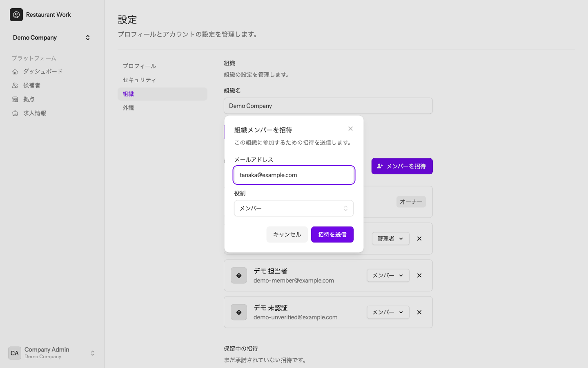Open the 役割 role dropdown in dialog

point(294,209)
